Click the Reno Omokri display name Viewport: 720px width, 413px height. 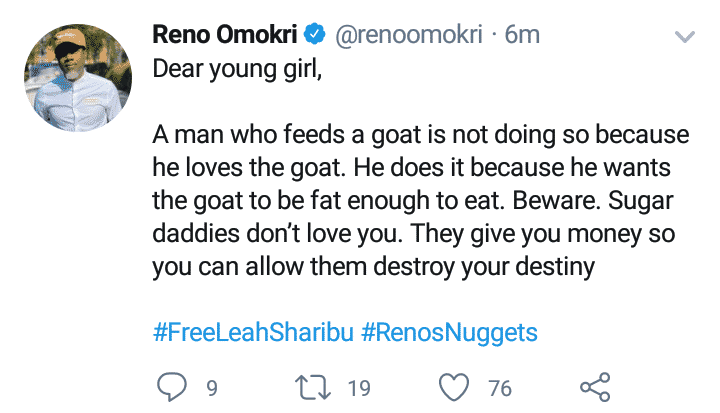click(x=226, y=35)
